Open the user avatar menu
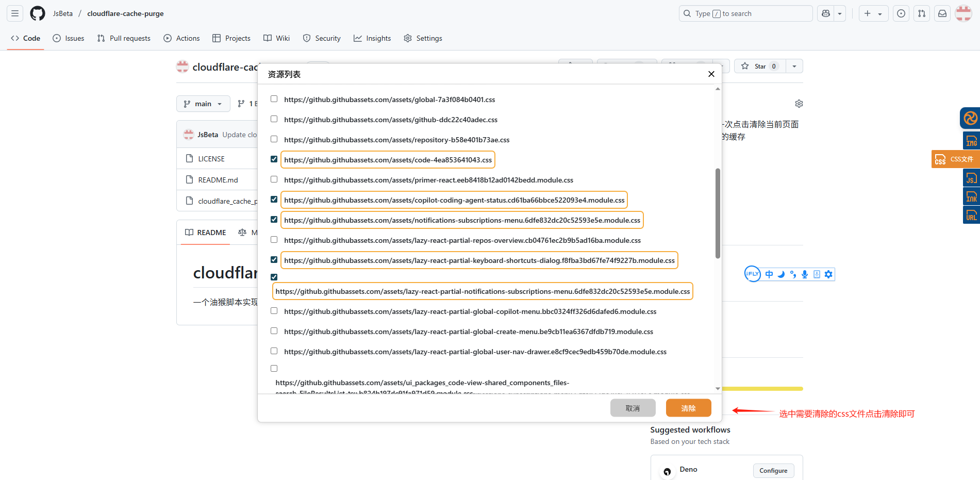The width and height of the screenshot is (980, 480). 964,13
